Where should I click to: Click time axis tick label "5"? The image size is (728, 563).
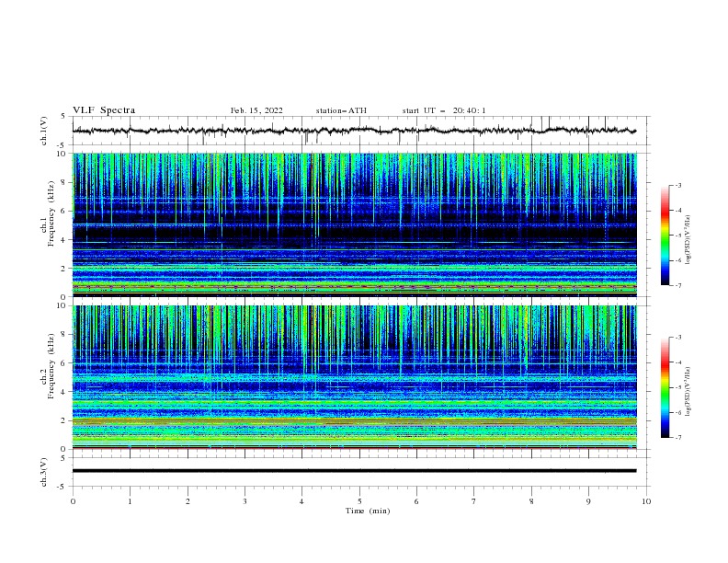(359, 501)
